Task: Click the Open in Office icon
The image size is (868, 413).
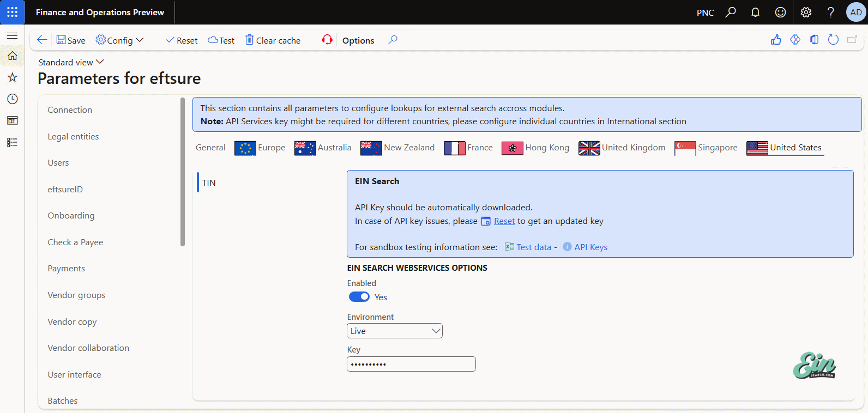Action: [x=814, y=40]
